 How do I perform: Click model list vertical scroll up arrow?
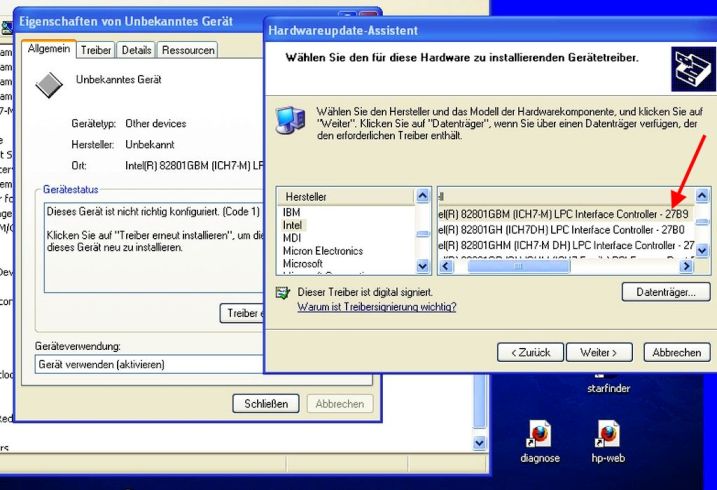click(702, 196)
